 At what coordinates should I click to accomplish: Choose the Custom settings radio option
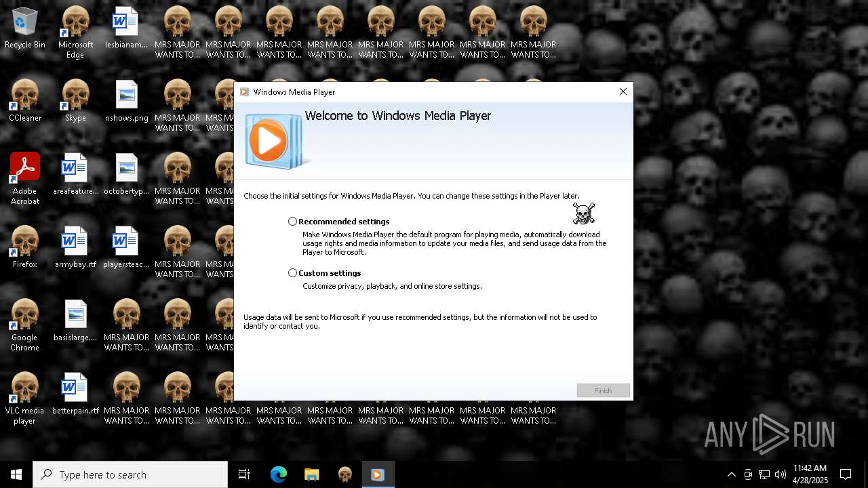point(292,273)
